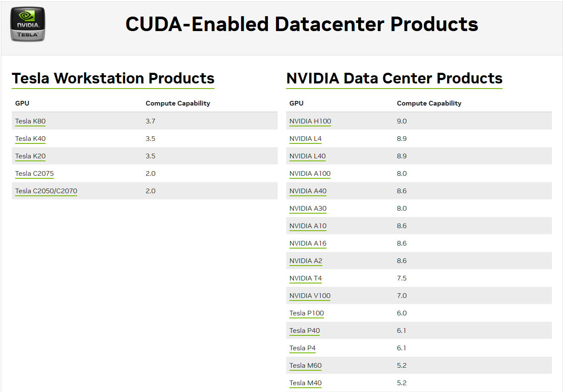Click the Tesla P100 link
This screenshot has width=563, height=392.
click(x=307, y=313)
